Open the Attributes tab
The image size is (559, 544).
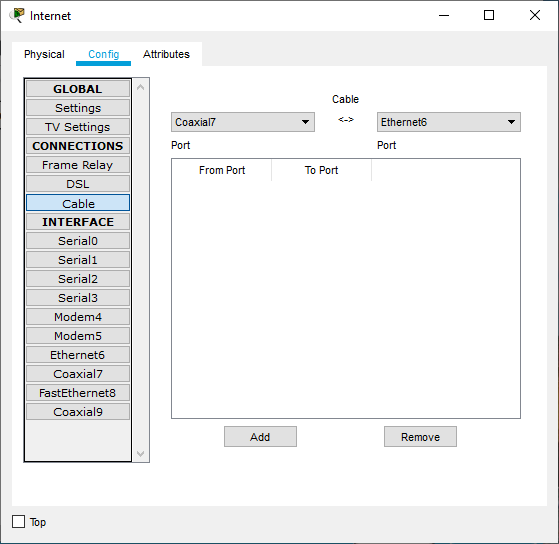(x=166, y=54)
